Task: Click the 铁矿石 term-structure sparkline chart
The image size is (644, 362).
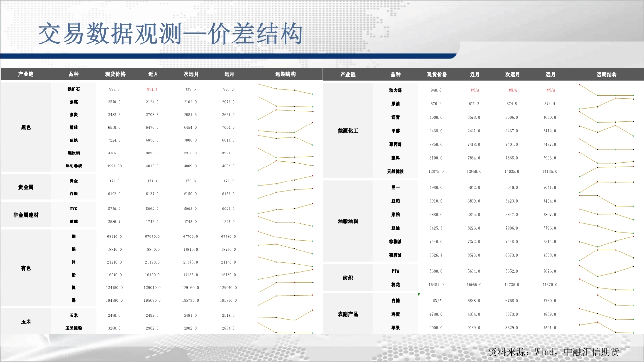Action: pyautogui.click(x=285, y=89)
